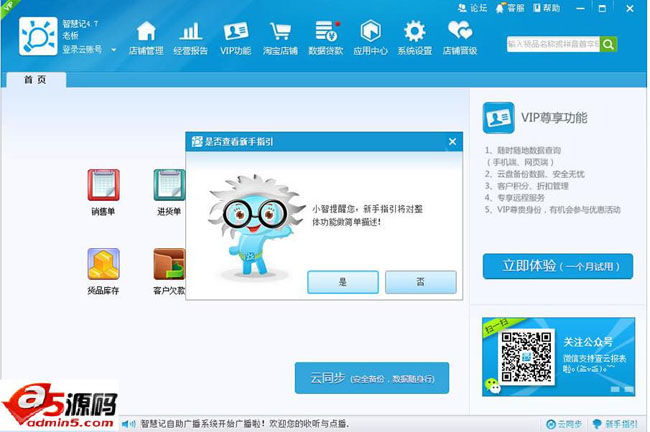Click the product search input field

(553, 44)
